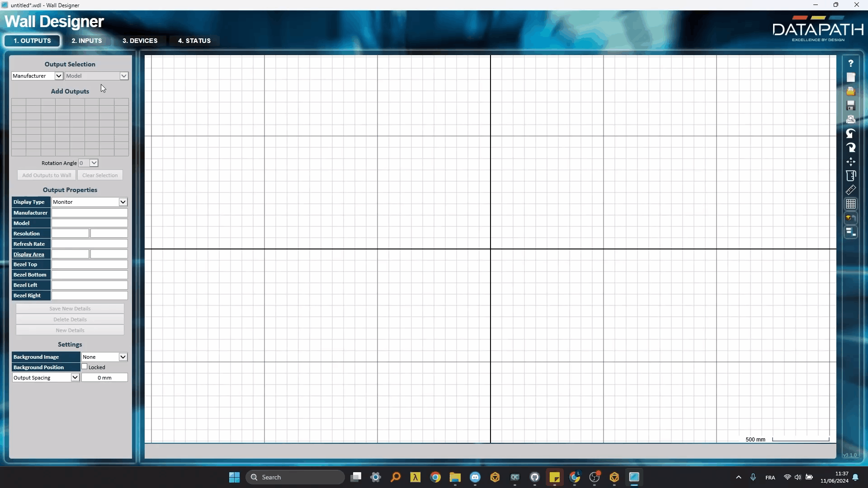This screenshot has width=868, height=488.
Task: Click the Bezel Bottom input field
Action: tap(90, 275)
